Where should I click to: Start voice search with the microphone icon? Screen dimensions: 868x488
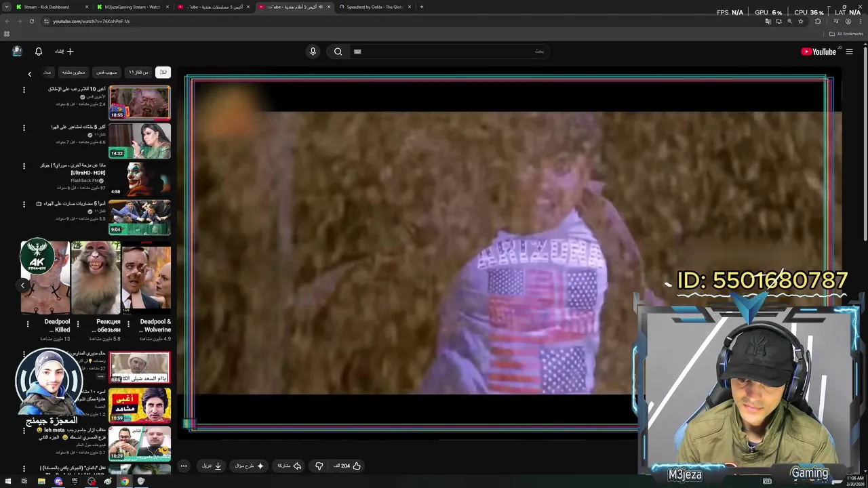click(313, 52)
